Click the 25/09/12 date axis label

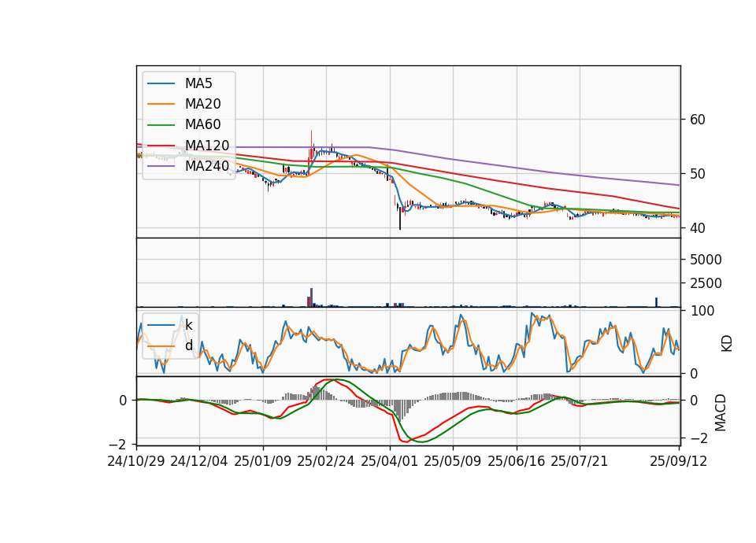tap(678, 462)
